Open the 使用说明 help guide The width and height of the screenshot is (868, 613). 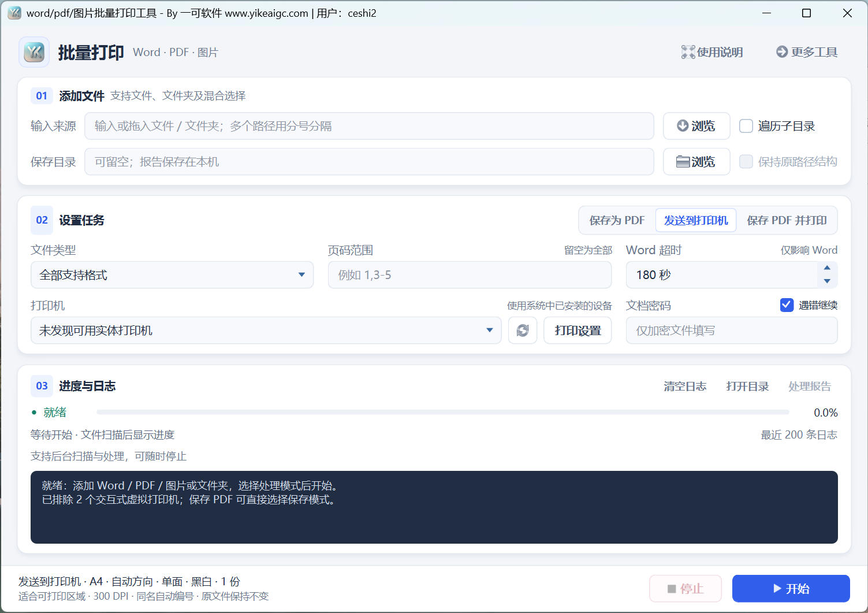click(712, 52)
